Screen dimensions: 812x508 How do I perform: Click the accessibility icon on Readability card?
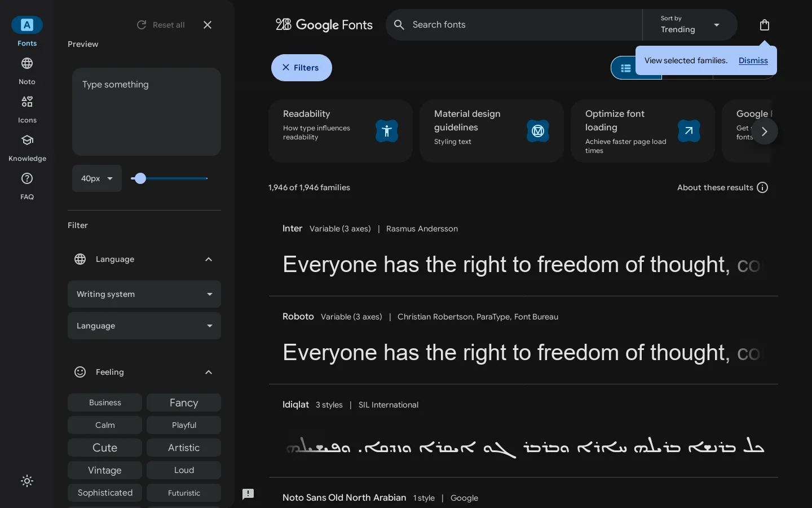(x=387, y=131)
